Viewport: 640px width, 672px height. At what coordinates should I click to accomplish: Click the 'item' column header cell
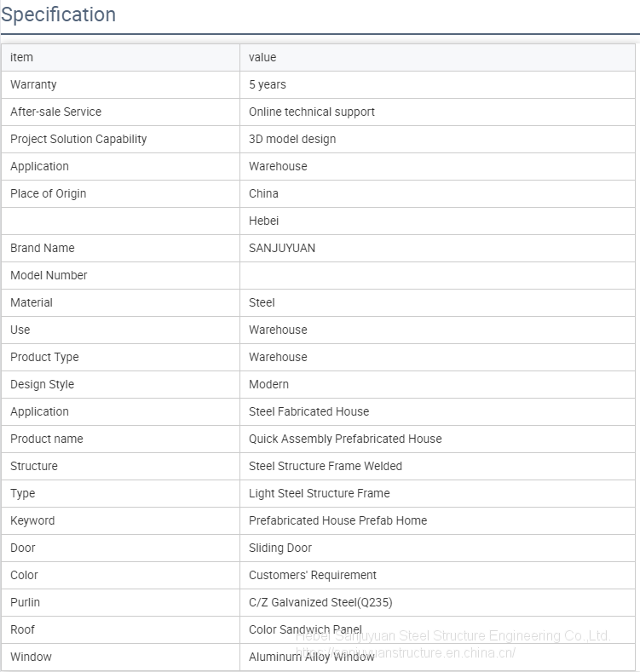tap(22, 57)
